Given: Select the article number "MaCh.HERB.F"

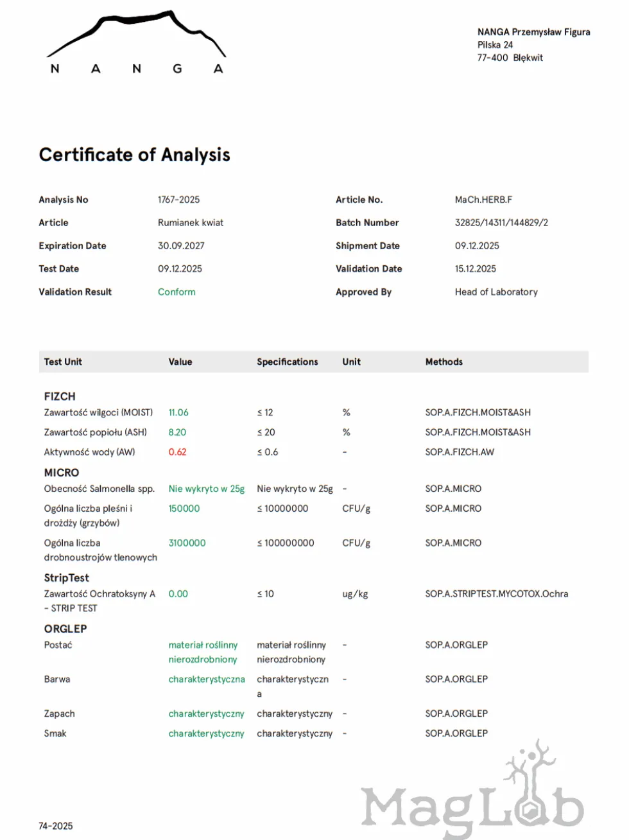Looking at the screenshot, I should point(483,200).
